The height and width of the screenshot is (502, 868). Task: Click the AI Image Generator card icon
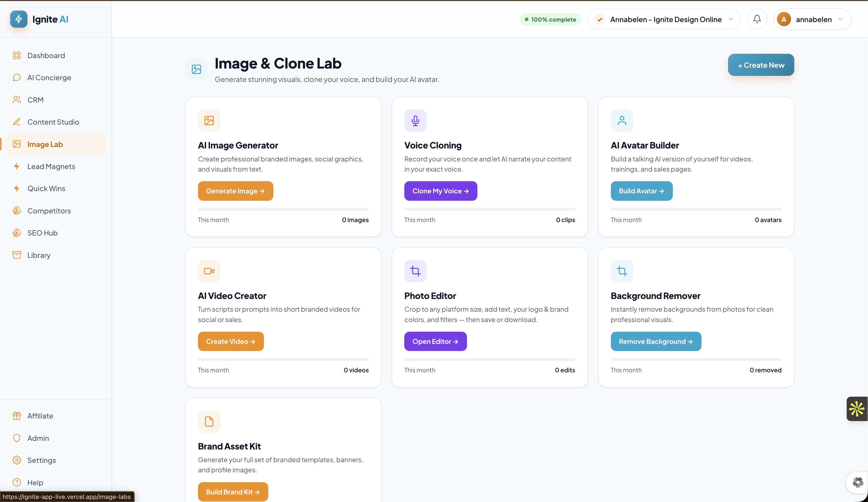tap(209, 121)
